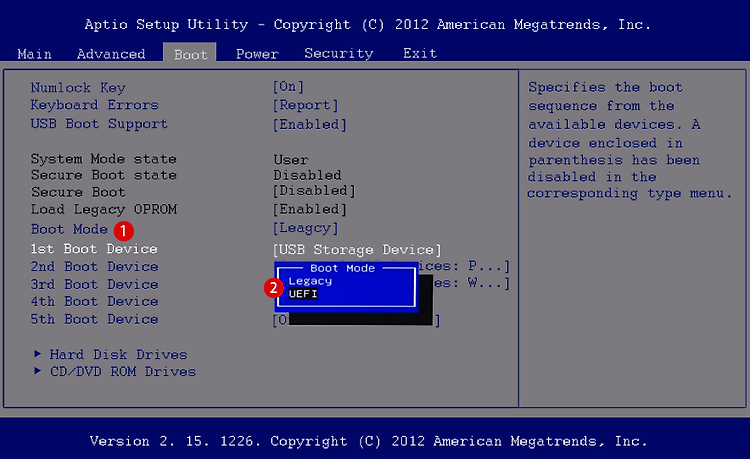Choose UEFI in Boot Mode popup
Image resolution: width=750 pixels, height=459 pixels.
coord(303,294)
